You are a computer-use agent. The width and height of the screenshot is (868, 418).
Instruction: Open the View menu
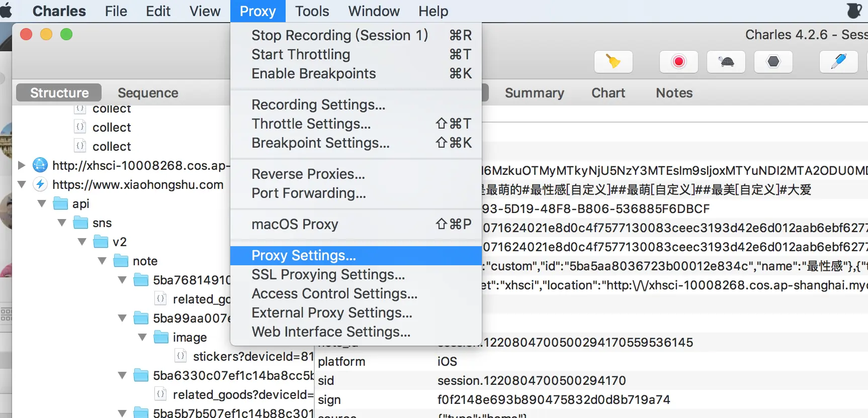pyautogui.click(x=205, y=11)
